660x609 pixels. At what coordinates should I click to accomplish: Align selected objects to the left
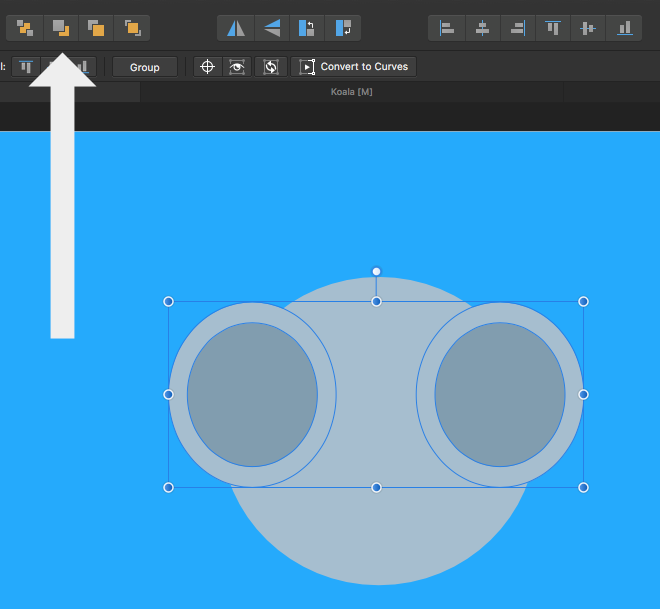pyautogui.click(x=446, y=28)
